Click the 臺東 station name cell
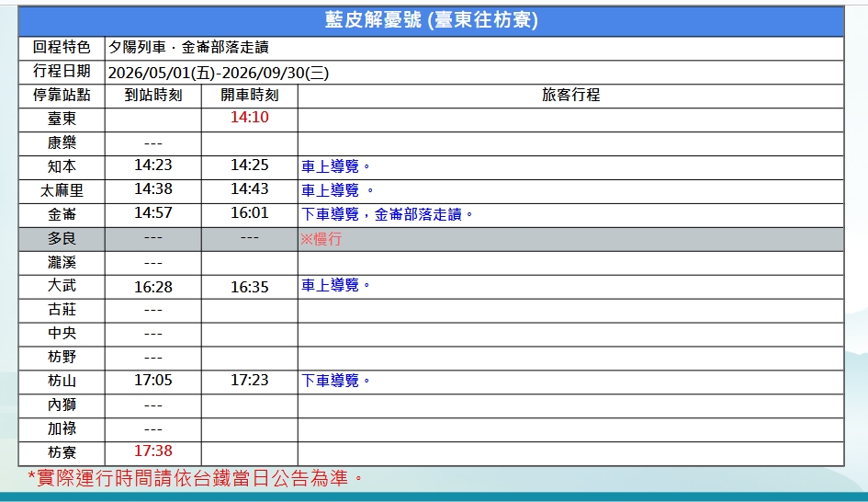Screen dimensions: 868x502 point(62,119)
